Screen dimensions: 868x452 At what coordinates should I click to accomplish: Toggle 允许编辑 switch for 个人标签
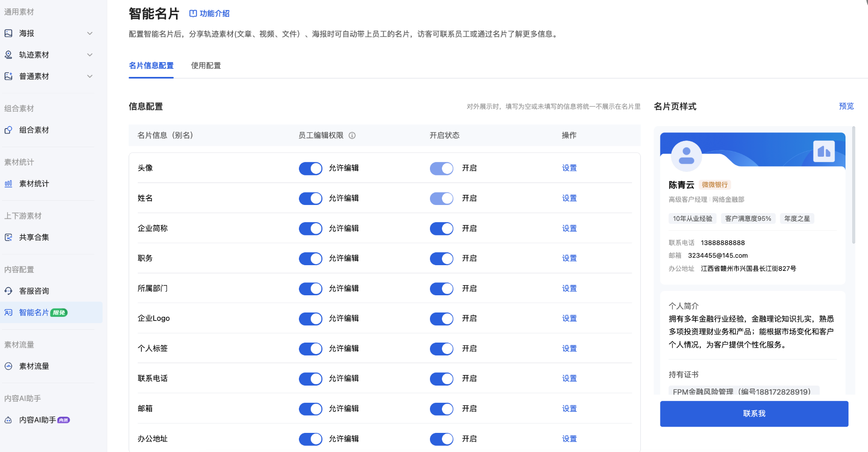[x=310, y=349]
